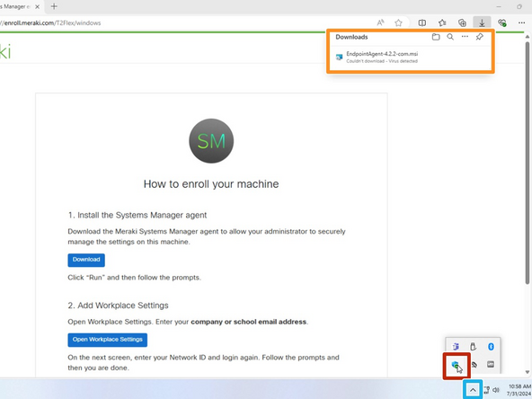532x399 pixels.
Task: Click the volume speaker icon in taskbar
Action: coord(496,390)
